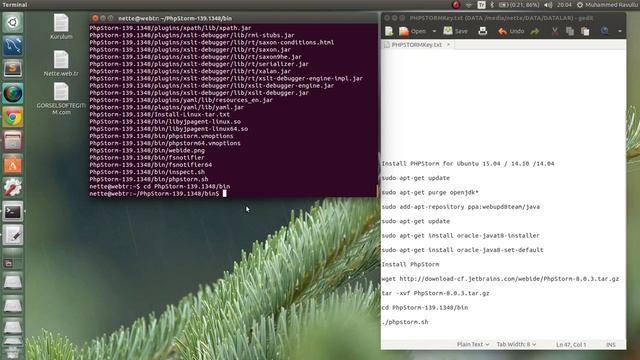The image size is (640, 360).
Task: Click the terminal prompt line with cursor
Action: (158, 193)
